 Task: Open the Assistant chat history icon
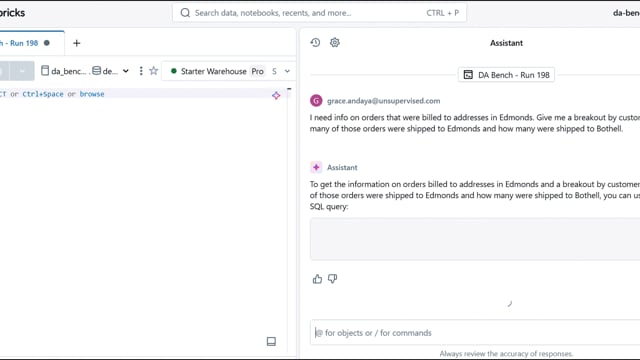[x=315, y=42]
